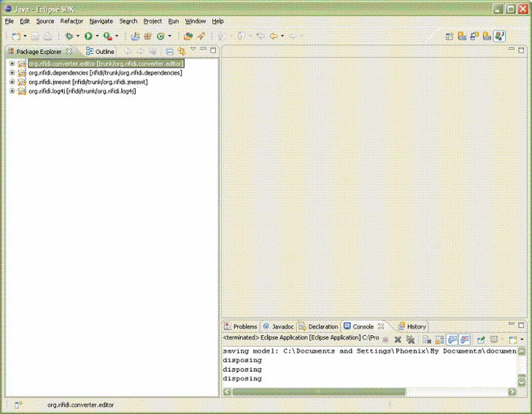Open the Refactor menu

point(71,21)
